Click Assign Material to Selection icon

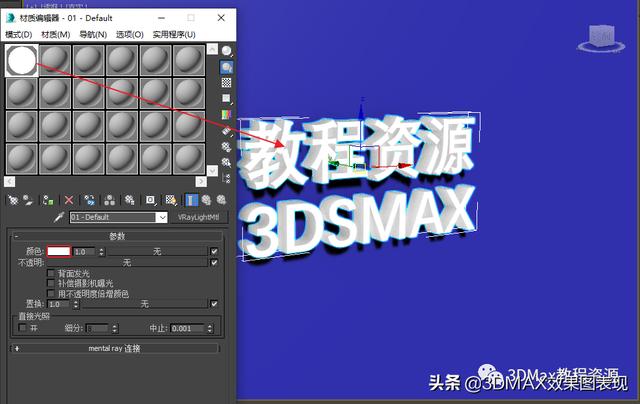pos(48,200)
